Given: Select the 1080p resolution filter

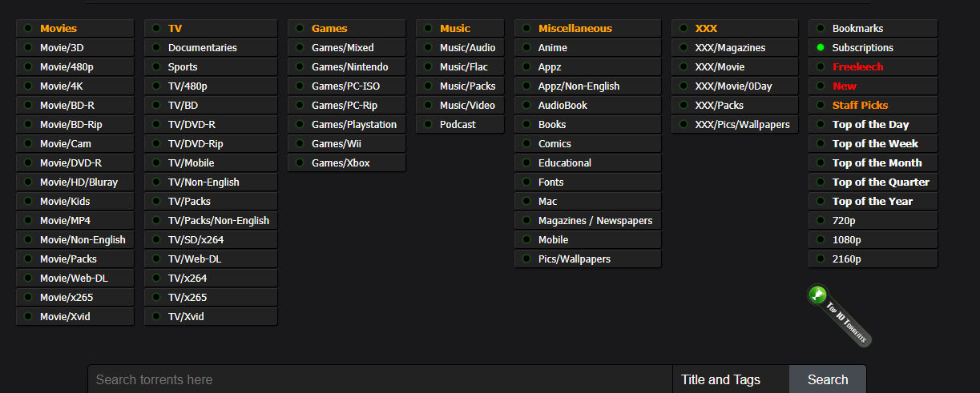Looking at the screenshot, I should click(x=846, y=240).
